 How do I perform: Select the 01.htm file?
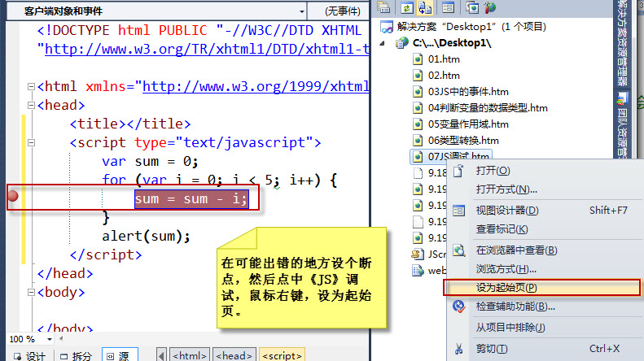click(x=444, y=59)
